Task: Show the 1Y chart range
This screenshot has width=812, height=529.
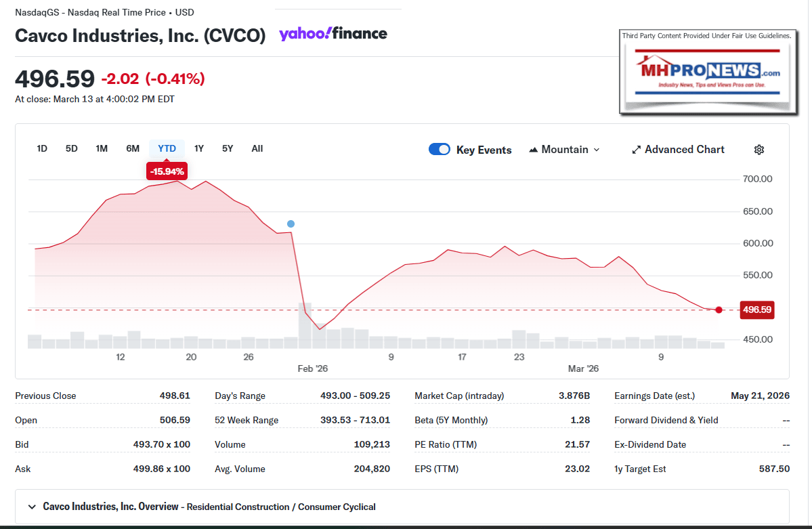Action: (x=199, y=148)
